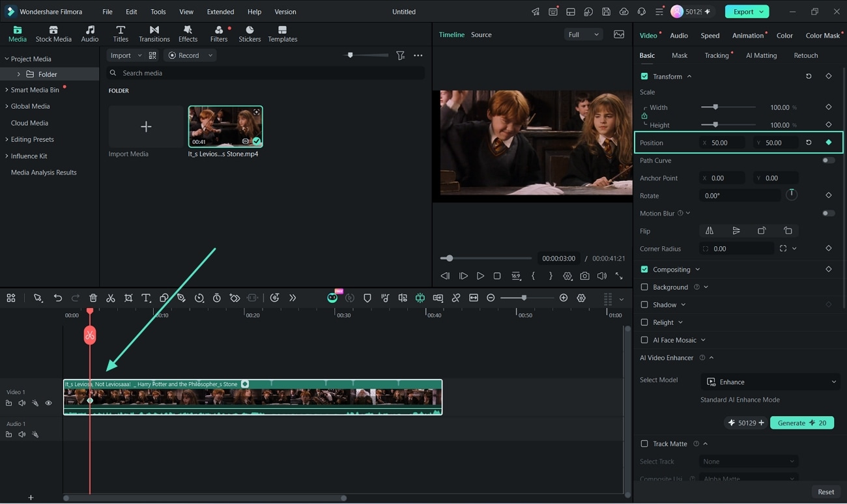Image resolution: width=847 pixels, height=504 pixels.
Task: Choose the Crop tool in timeline toolbar
Action: (128, 298)
